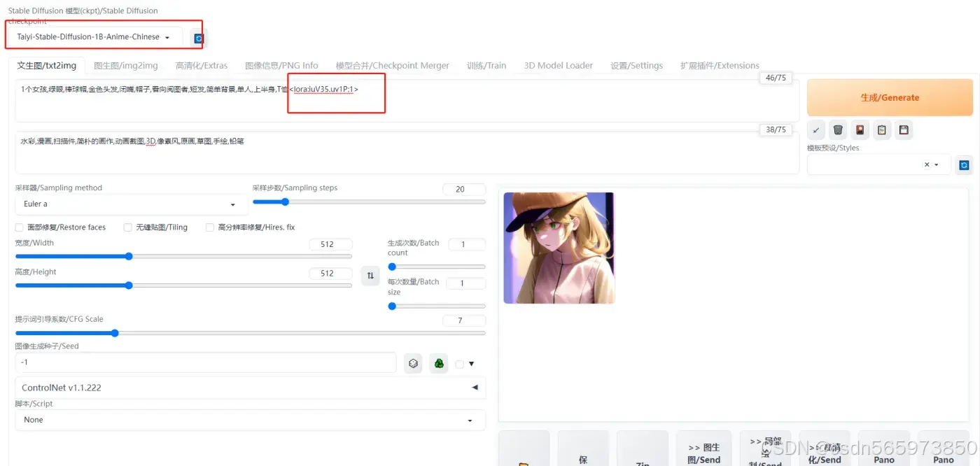This screenshot has height=466, width=980.
Task: Swap width and height with the arrows icon
Action: 370,276
